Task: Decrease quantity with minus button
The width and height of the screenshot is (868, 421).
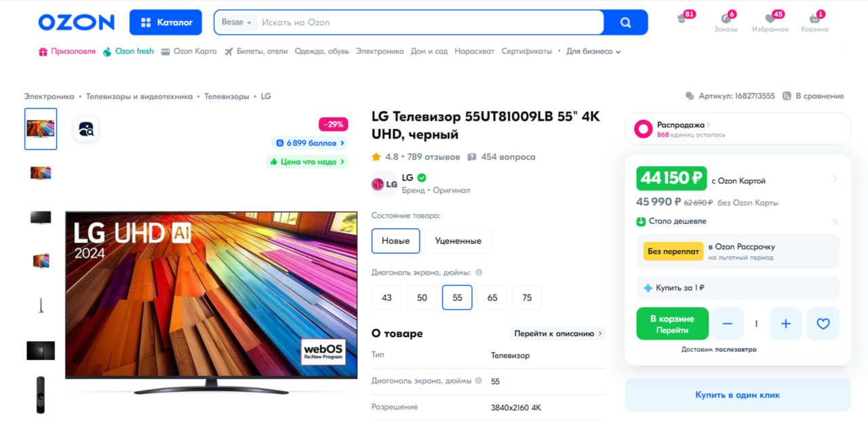Action: point(728,324)
